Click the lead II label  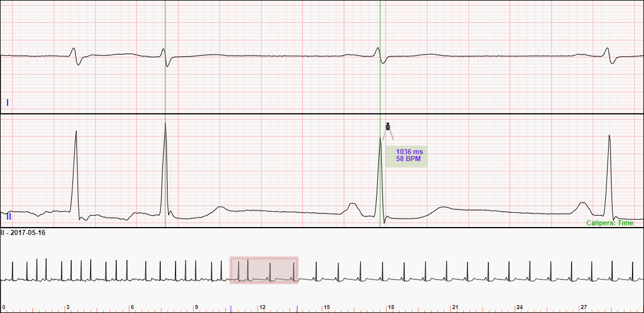point(9,217)
